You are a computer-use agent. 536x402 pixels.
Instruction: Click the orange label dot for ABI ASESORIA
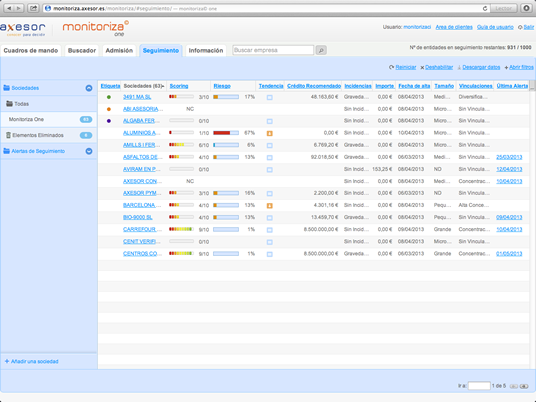coord(109,109)
